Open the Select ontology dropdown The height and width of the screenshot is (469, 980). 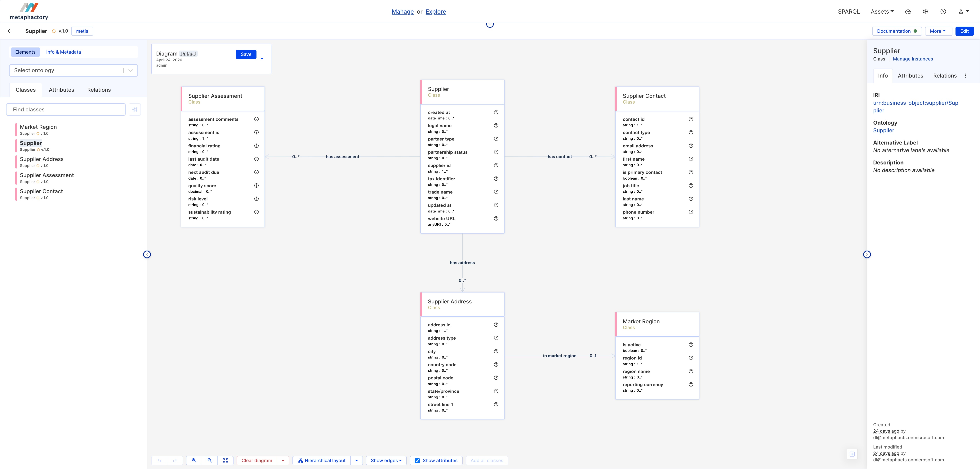(73, 70)
